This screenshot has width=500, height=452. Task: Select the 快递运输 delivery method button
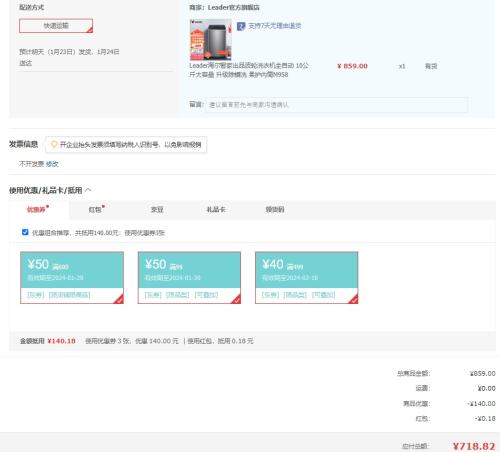56,26
